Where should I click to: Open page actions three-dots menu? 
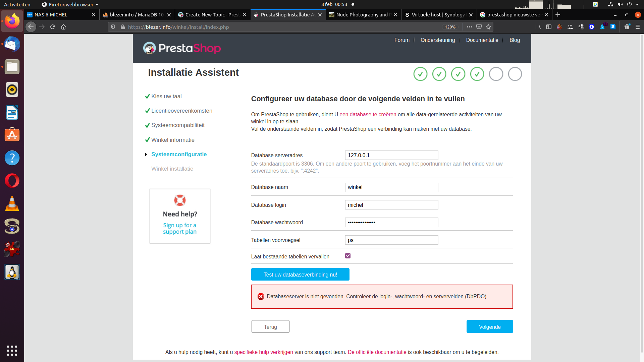[469, 27]
